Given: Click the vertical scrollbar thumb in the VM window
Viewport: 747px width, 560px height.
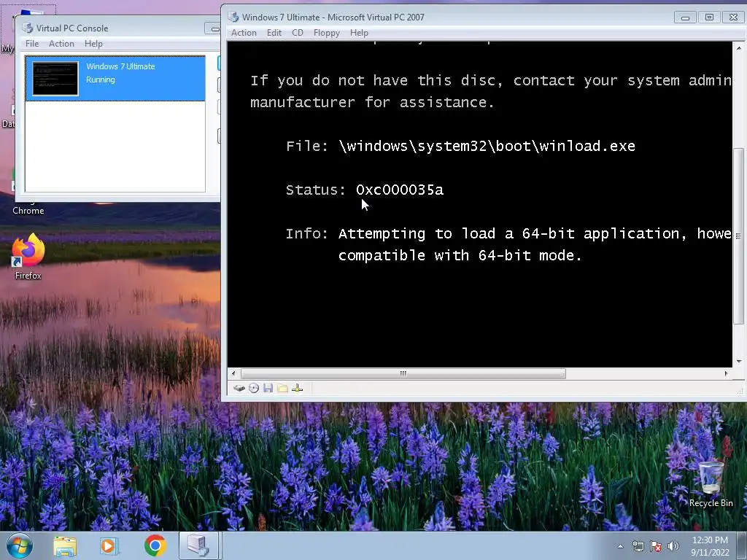Looking at the screenshot, I should tap(738, 236).
